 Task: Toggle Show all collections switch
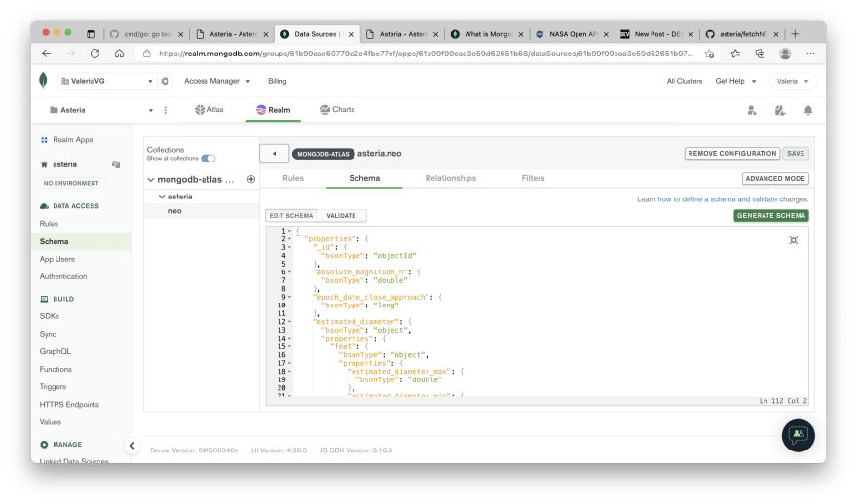208,159
